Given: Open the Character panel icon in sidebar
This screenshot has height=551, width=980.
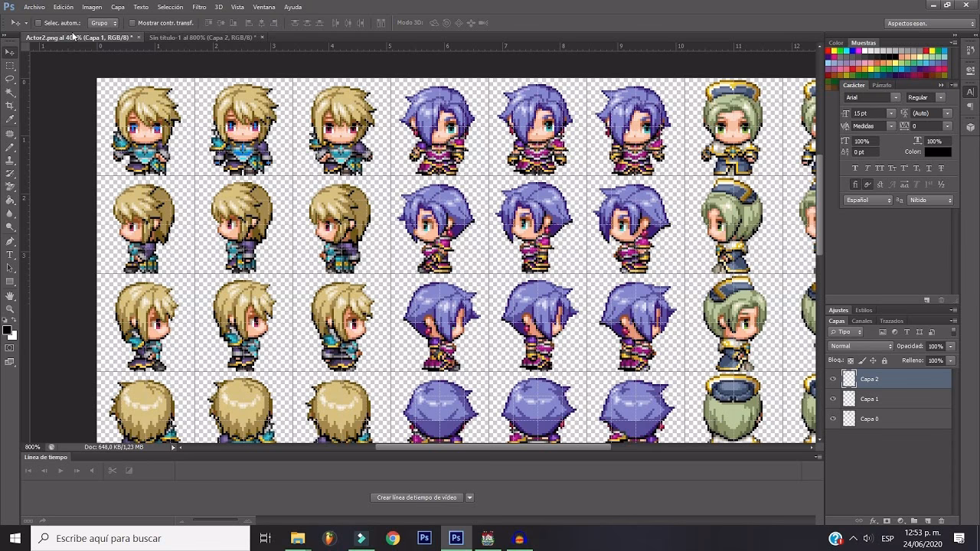Looking at the screenshot, I should [x=970, y=92].
